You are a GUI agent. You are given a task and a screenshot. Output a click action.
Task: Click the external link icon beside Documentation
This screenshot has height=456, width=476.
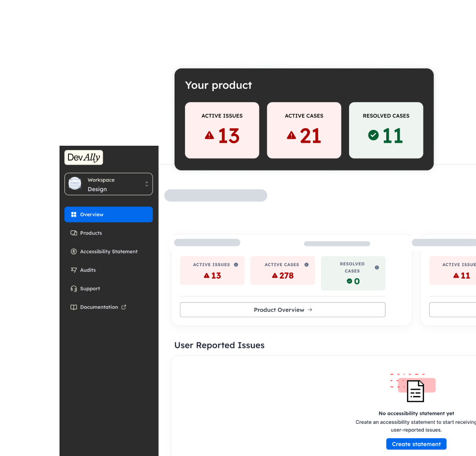(x=124, y=307)
